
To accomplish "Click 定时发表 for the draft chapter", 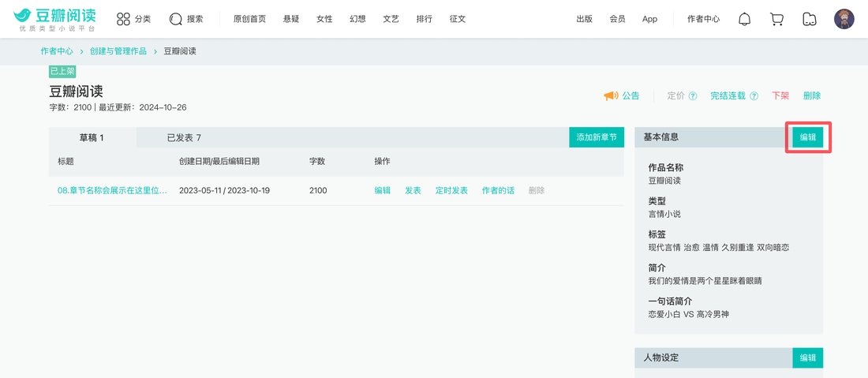I will 451,190.
